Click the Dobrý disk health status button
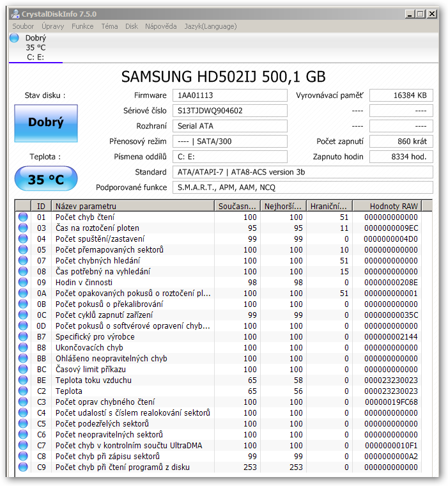Viewport: 448px width, 486px height. point(46,123)
